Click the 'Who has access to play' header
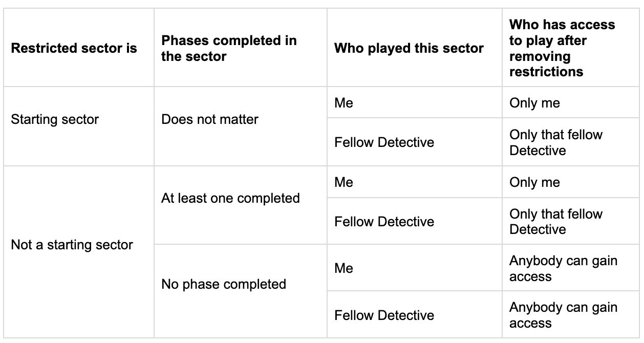Image resolution: width=644 pixels, height=343 pixels. (x=562, y=48)
